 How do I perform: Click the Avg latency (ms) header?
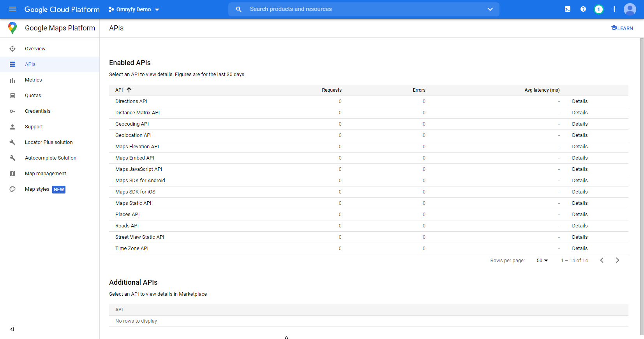(542, 90)
